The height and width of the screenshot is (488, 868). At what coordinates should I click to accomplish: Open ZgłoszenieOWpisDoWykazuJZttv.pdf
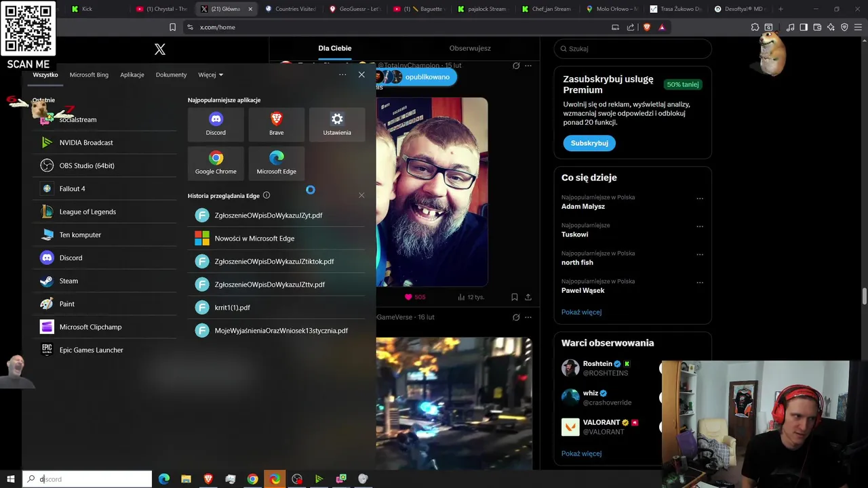click(277, 284)
